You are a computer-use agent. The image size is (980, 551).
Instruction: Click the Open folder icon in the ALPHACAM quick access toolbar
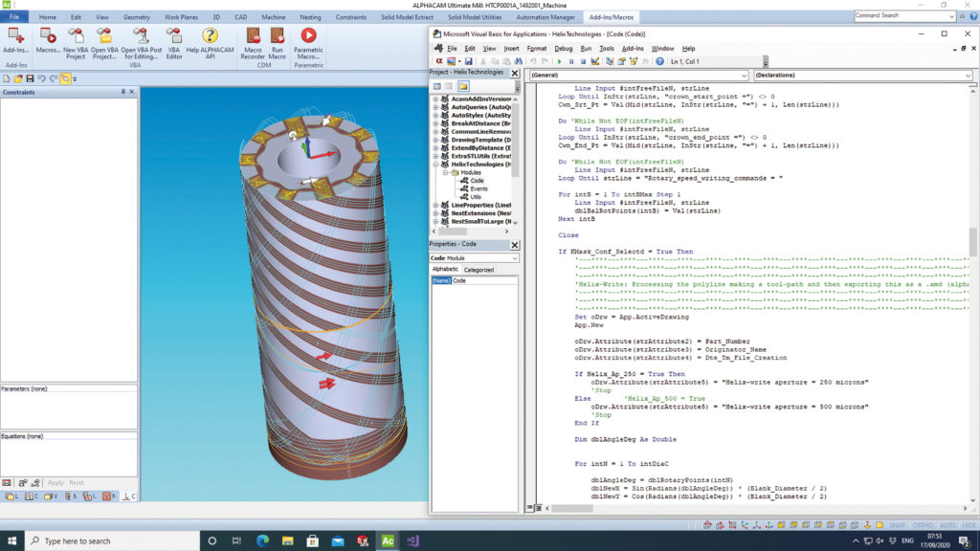[18, 78]
